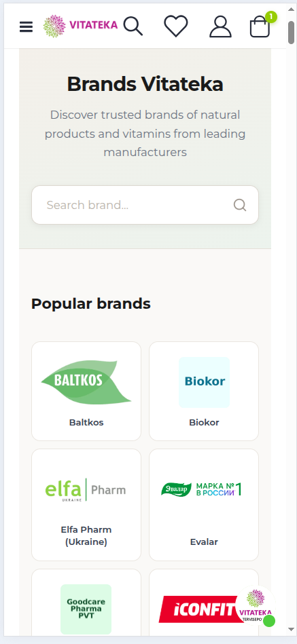Click the scrollbar down arrow
The image size is (297, 644).
pyautogui.click(x=292, y=629)
